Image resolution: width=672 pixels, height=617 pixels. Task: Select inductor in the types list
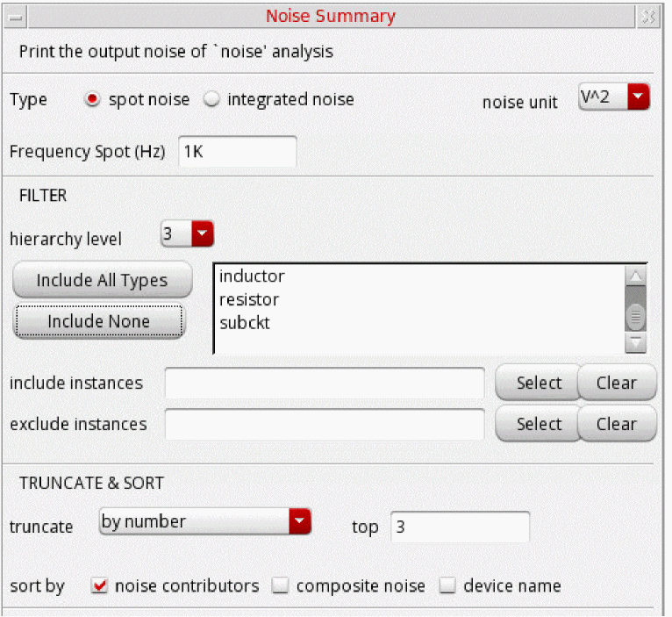(252, 276)
